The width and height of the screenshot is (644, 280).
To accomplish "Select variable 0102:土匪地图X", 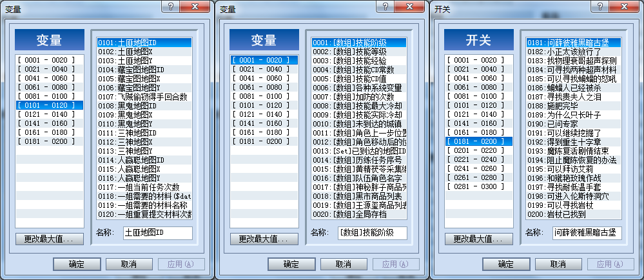I will (144, 52).
